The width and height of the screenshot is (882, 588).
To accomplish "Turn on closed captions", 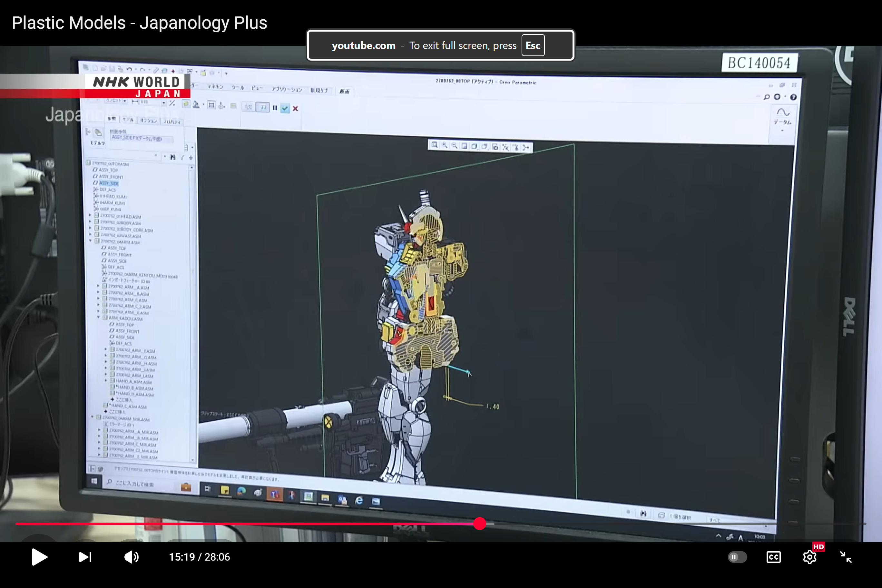I will 773,557.
